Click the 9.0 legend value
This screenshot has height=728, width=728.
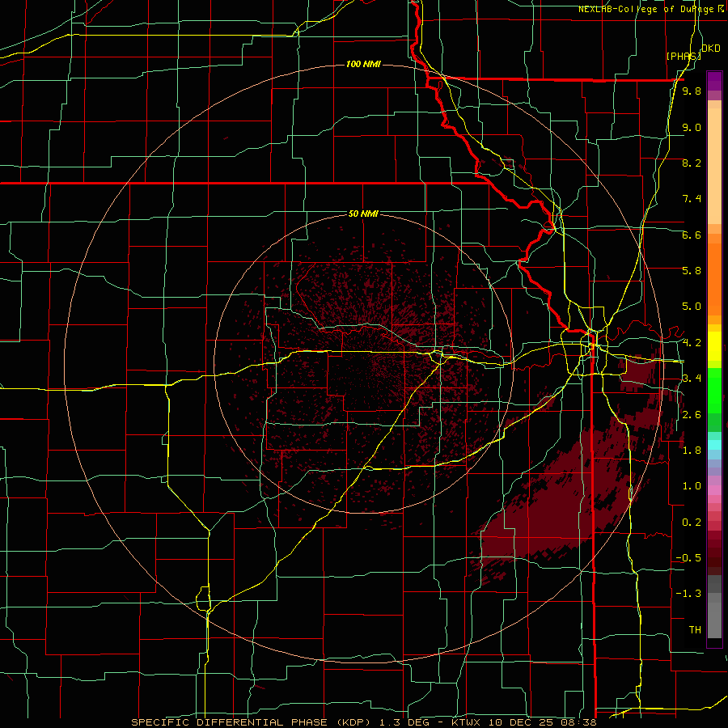[692, 127]
